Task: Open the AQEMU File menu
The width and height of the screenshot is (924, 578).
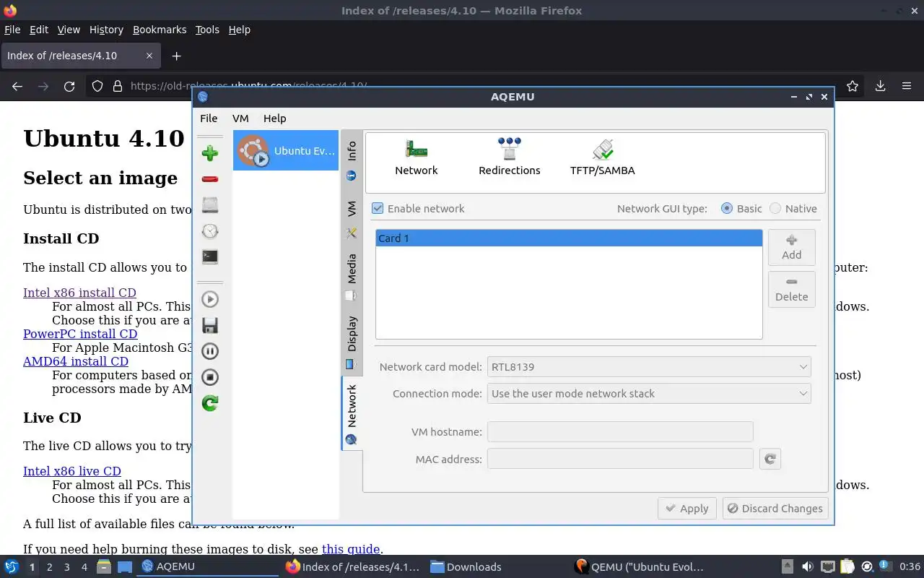Action: (209, 118)
